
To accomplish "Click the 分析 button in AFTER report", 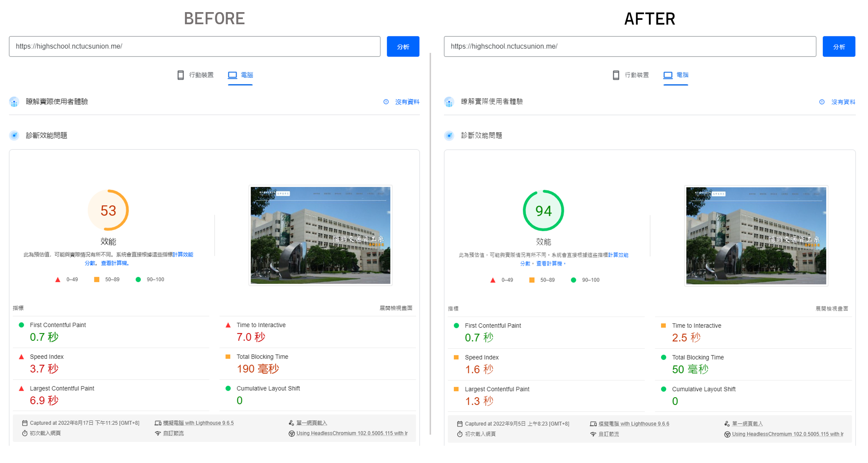I will (839, 46).
